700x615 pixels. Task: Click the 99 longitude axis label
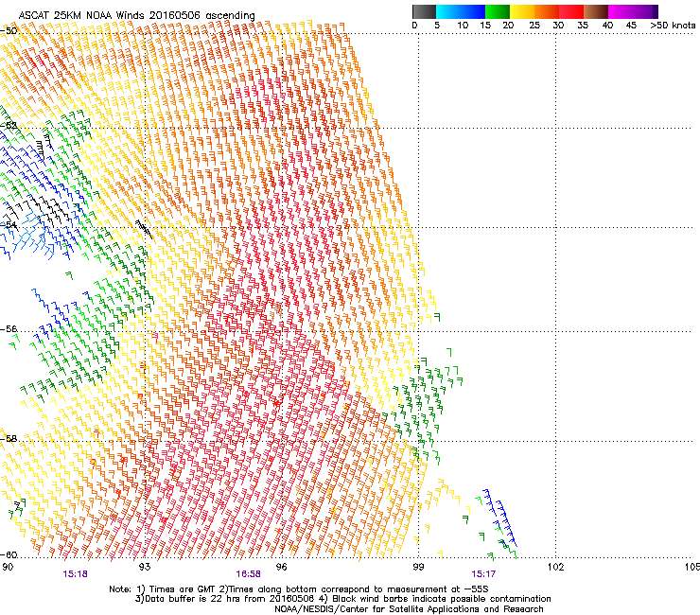coord(418,567)
